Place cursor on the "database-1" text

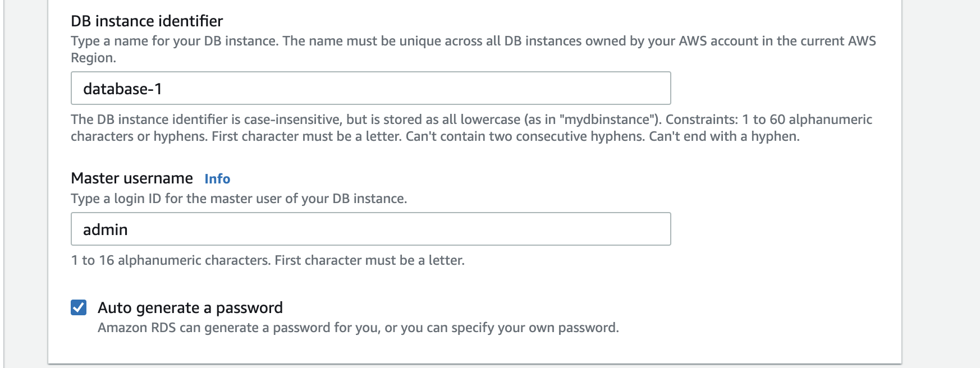(122, 89)
